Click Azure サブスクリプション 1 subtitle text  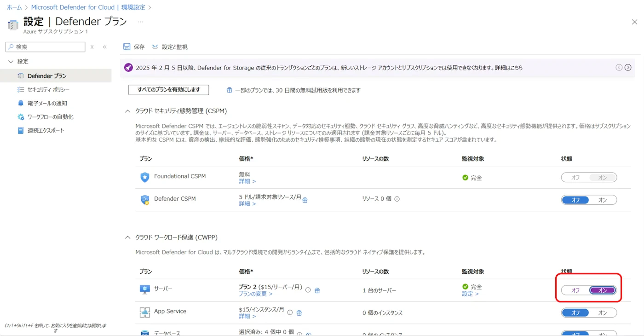pos(56,31)
